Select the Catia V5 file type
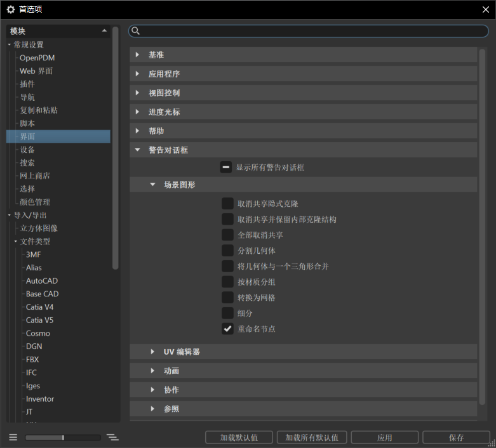This screenshot has height=448, width=496. point(39,320)
